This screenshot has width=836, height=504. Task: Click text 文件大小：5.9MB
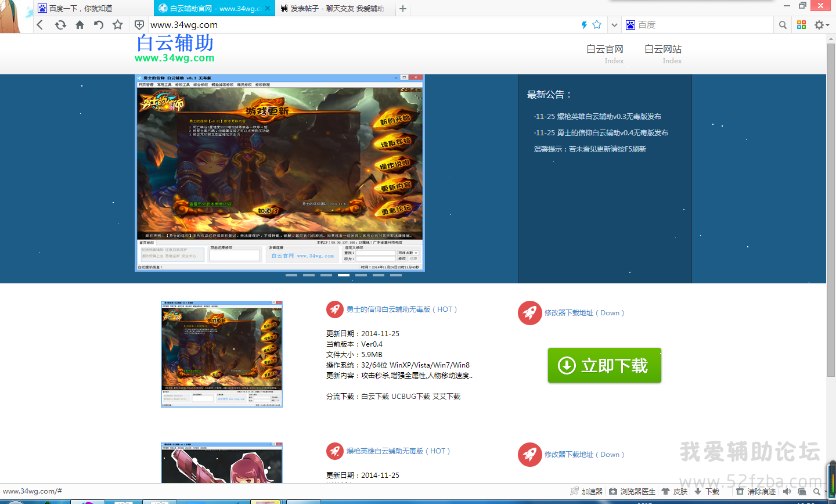coord(355,355)
